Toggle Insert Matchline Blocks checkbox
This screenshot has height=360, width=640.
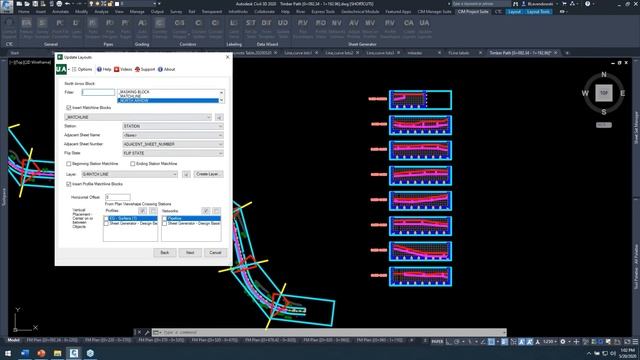[69, 108]
